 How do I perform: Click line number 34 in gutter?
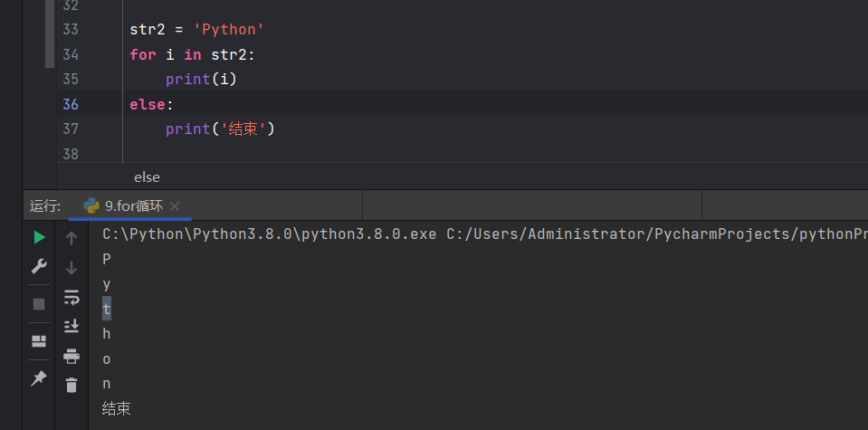[x=71, y=54]
